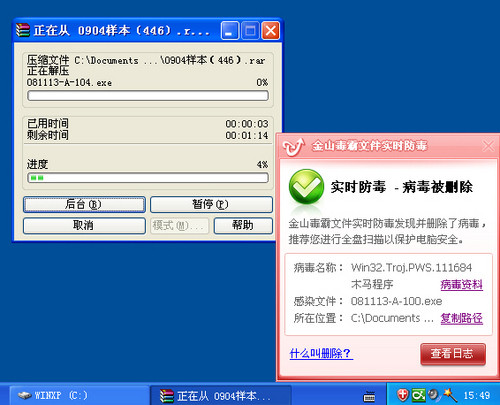Open help with 帮助 button

pos(243,226)
